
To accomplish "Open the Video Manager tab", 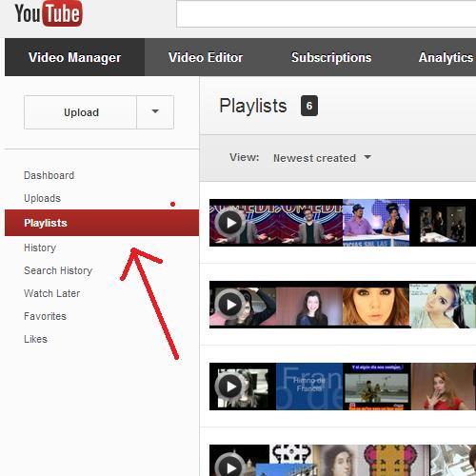I will pos(74,57).
